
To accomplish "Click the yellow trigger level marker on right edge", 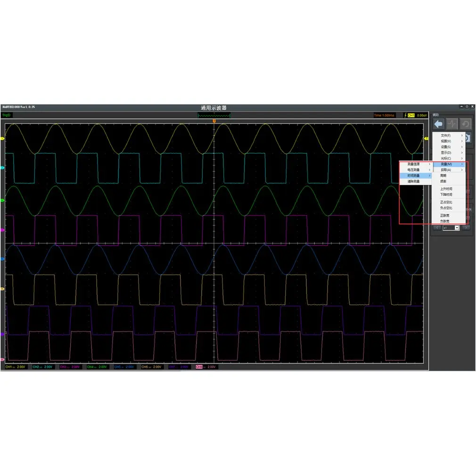I will [426, 139].
